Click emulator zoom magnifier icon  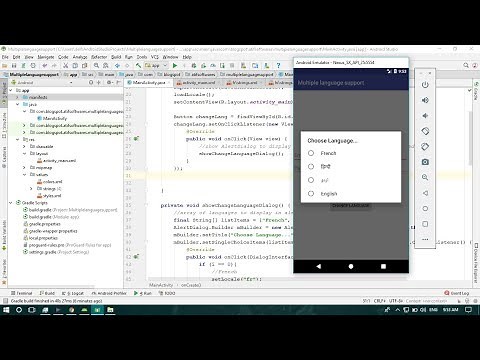click(425, 177)
